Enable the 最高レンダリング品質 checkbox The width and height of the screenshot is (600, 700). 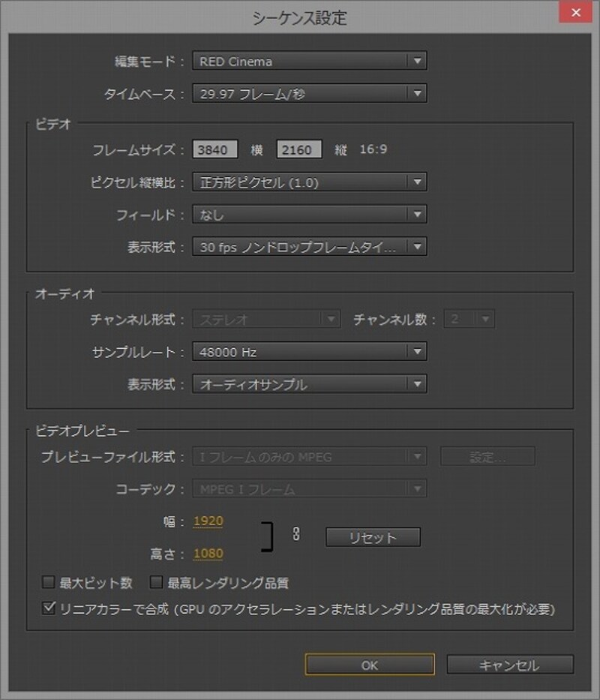pos(157,582)
